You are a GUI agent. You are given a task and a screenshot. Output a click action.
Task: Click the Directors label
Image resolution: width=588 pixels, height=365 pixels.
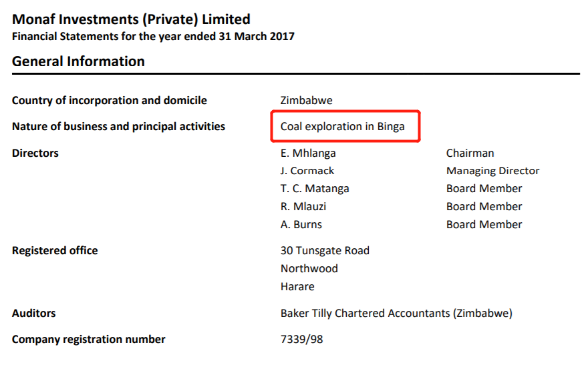coord(35,153)
